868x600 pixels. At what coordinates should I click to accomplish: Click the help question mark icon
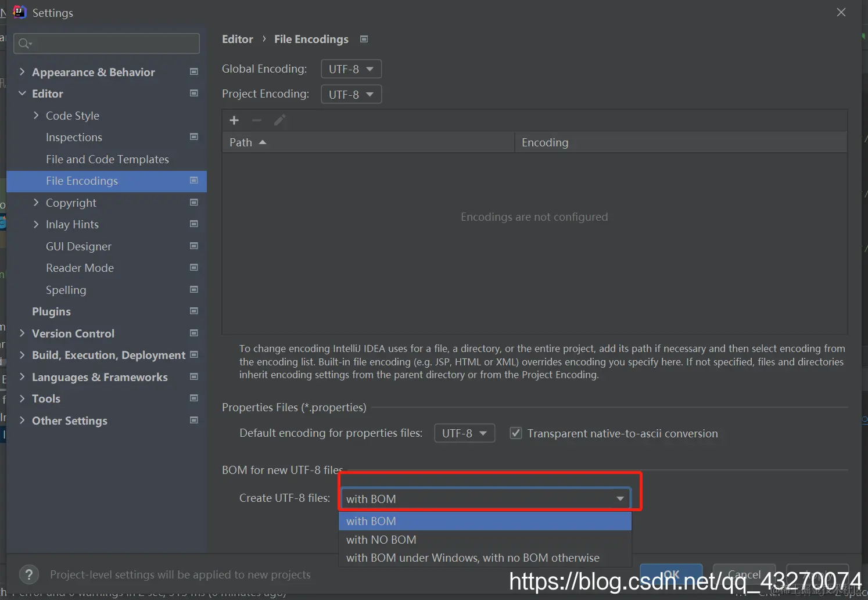29,574
